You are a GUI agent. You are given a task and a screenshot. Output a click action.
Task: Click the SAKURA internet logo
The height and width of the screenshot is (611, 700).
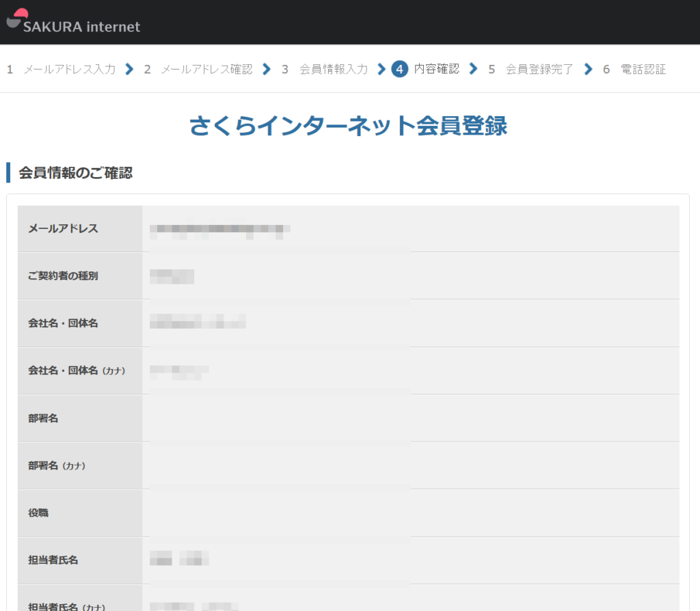point(73,22)
